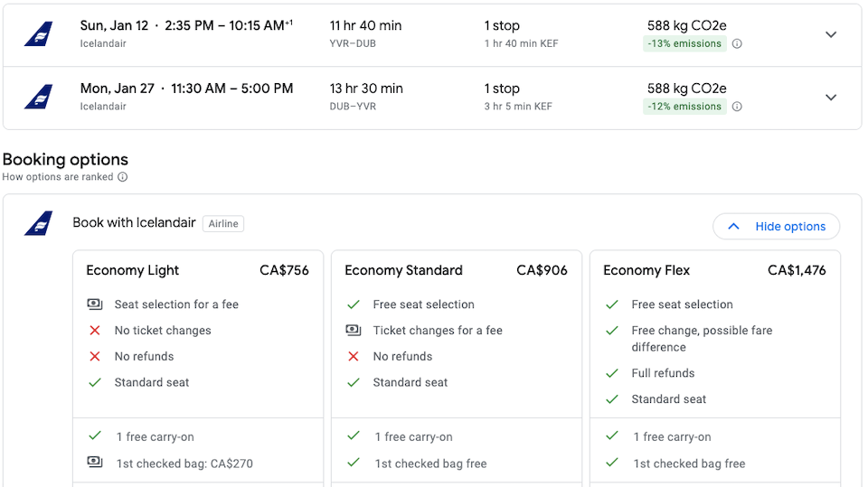Click the checkmark beside Free seat selection in Economy Flex
The height and width of the screenshot is (487, 868).
[612, 304]
